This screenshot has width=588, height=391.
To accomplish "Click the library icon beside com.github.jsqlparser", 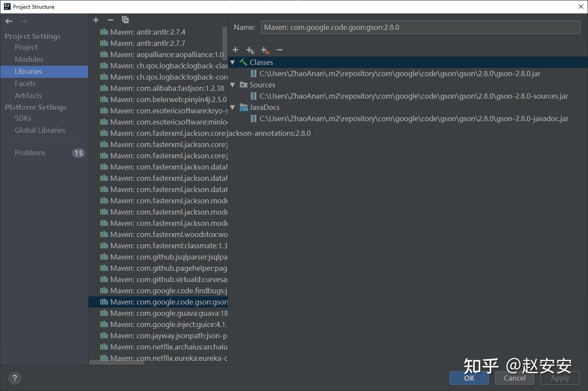I will tap(104, 257).
